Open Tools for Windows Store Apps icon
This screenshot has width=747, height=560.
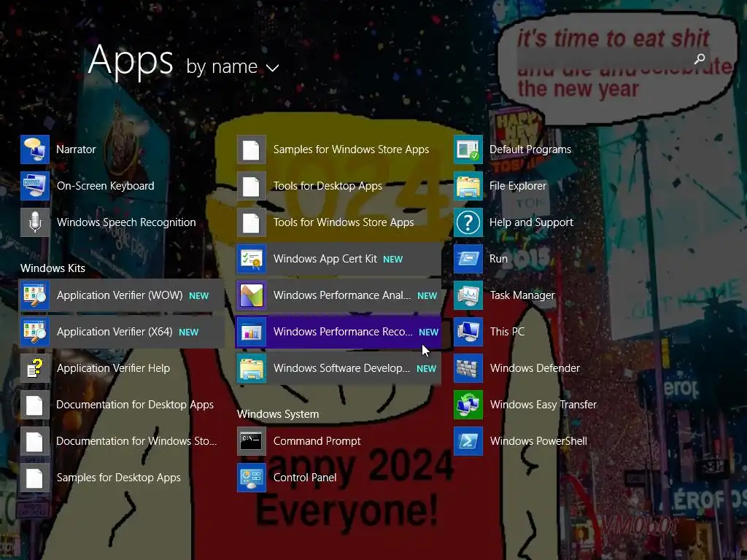252,222
